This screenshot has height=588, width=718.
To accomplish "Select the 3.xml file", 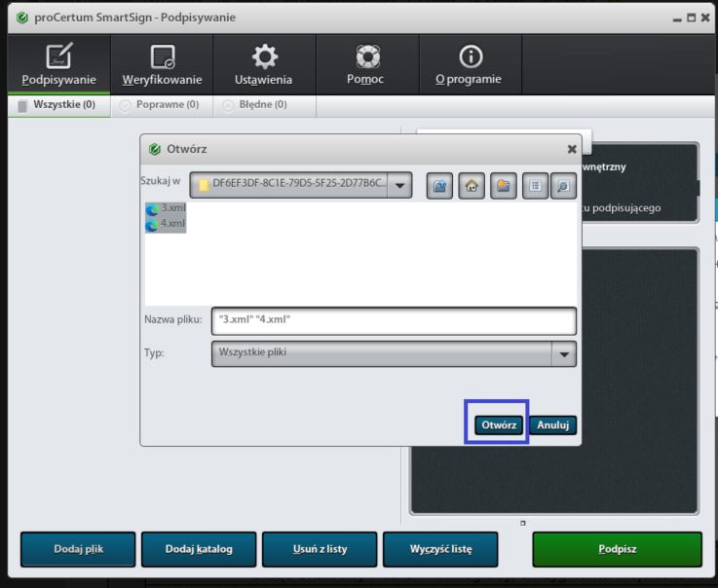I will pyautogui.click(x=166, y=208).
